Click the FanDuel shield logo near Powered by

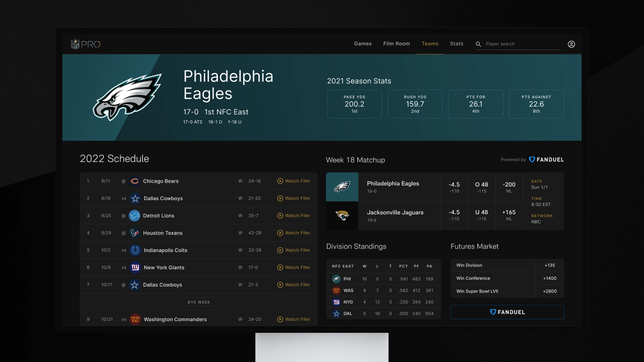532,160
